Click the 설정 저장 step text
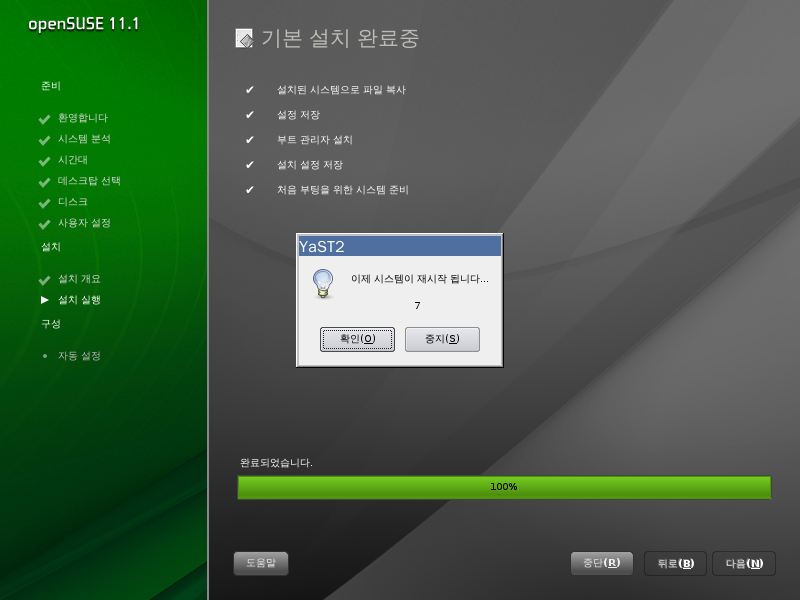 (x=298, y=115)
